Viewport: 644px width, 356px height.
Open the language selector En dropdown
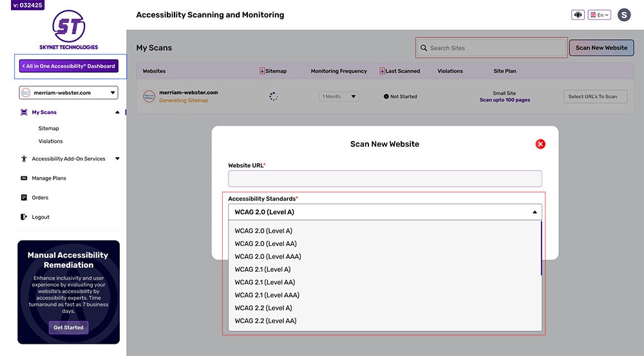599,15
